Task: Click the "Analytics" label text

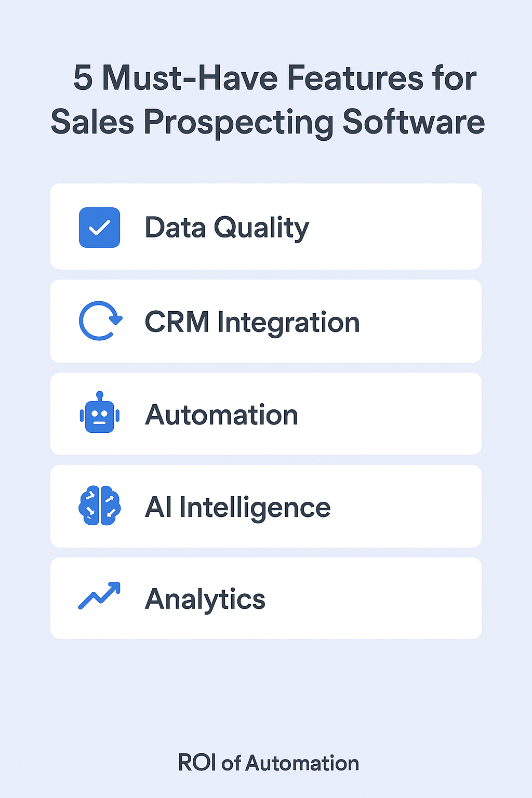Action: tap(205, 599)
